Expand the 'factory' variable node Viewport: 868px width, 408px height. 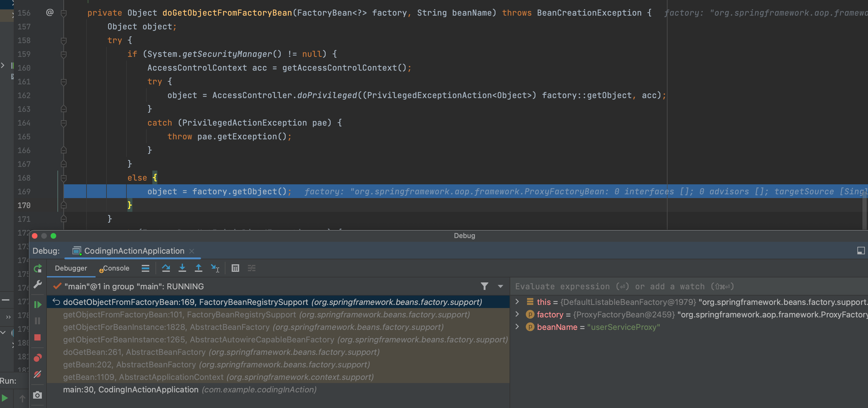(x=517, y=314)
